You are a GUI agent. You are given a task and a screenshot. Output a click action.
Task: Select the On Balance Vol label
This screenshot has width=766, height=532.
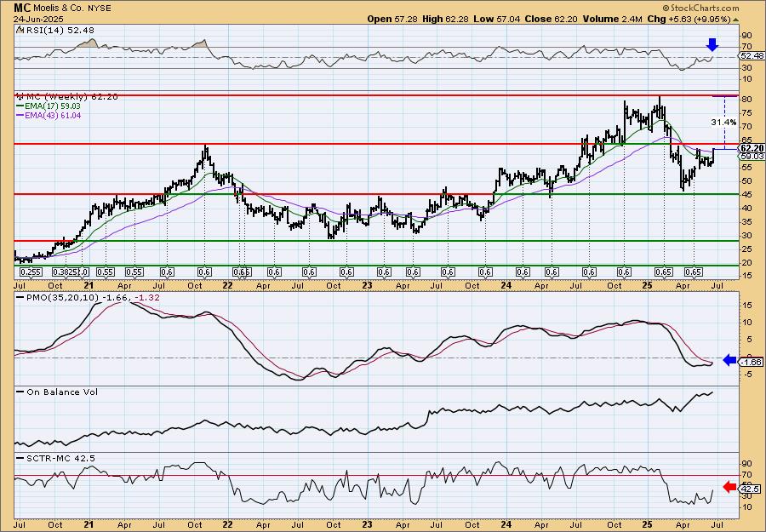pyautogui.click(x=61, y=392)
